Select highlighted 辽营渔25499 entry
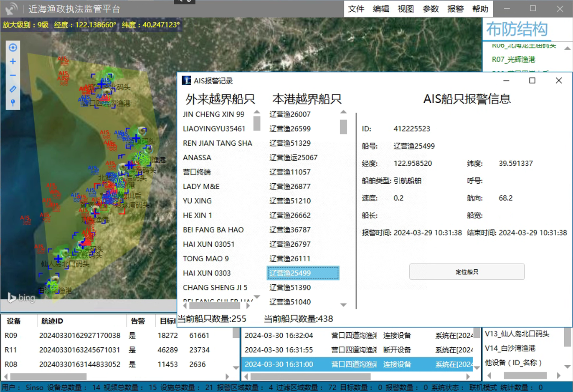Image resolution: width=573 pixels, height=392 pixels. [303, 273]
